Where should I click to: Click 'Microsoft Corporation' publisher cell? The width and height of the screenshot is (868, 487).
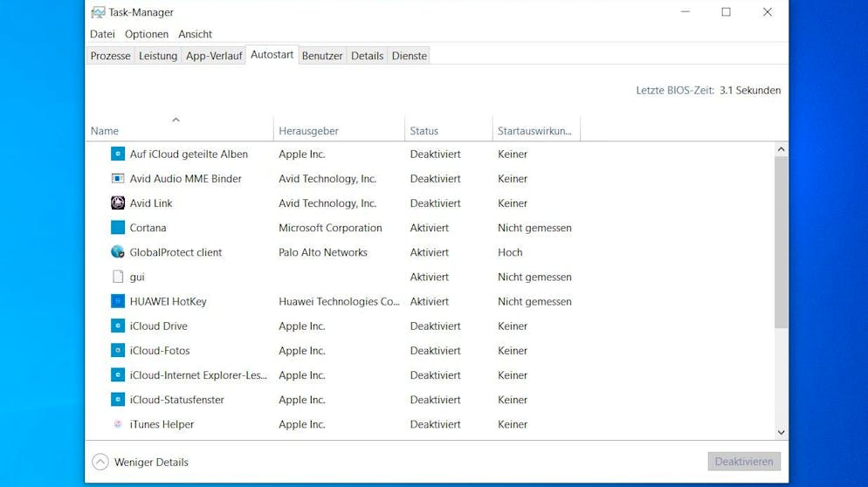coord(330,228)
